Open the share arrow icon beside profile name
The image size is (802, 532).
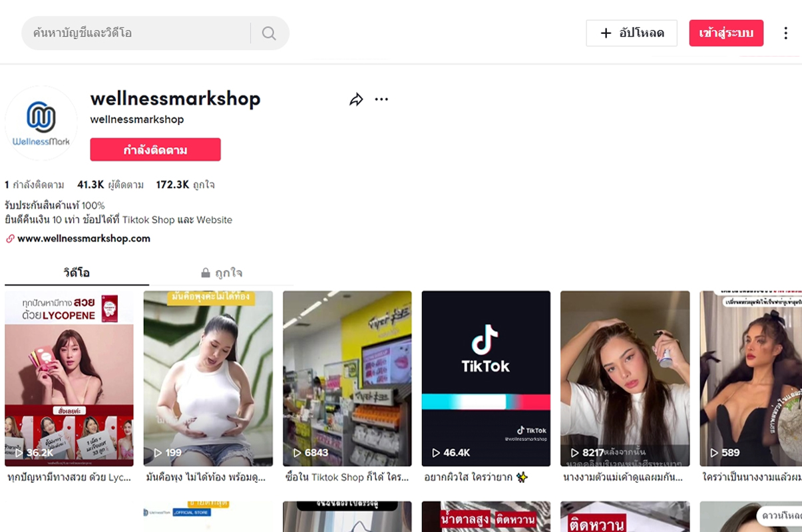[356, 100]
